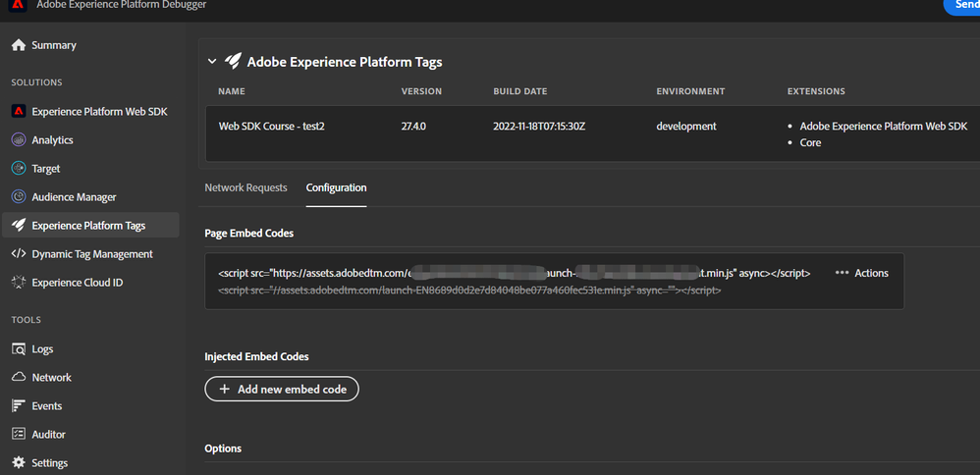Select the Experience Platform Web SDK icon
Screen dimensions: 980x475
18,112
